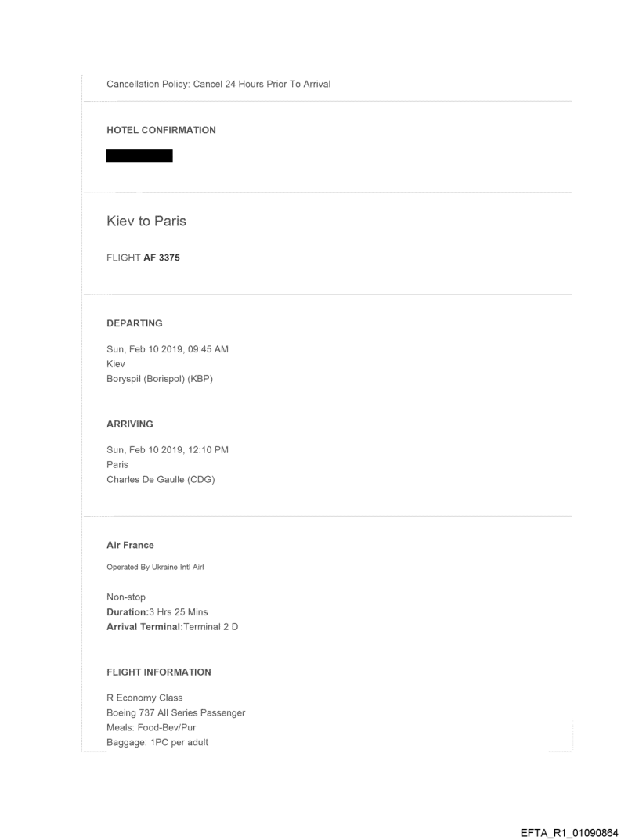Click the FLIGHT INFORMATION heading
Image resolution: width=639 pixels, height=840 pixels.
[159, 672]
